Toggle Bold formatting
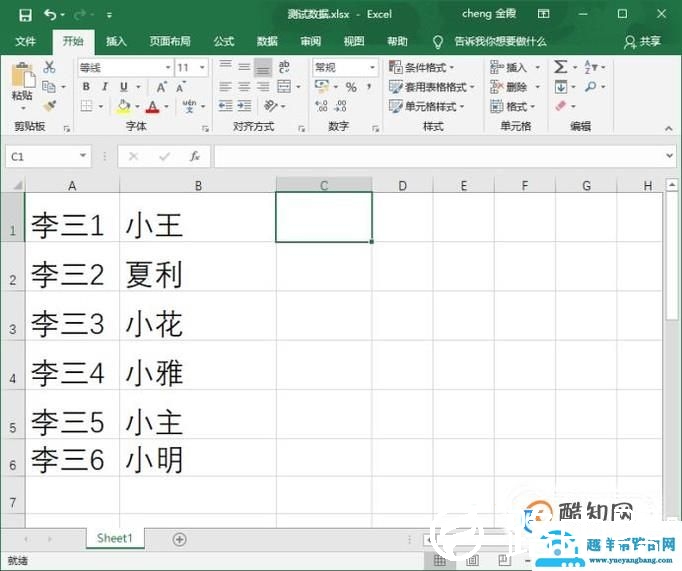This screenshot has width=682, height=571. point(86,87)
